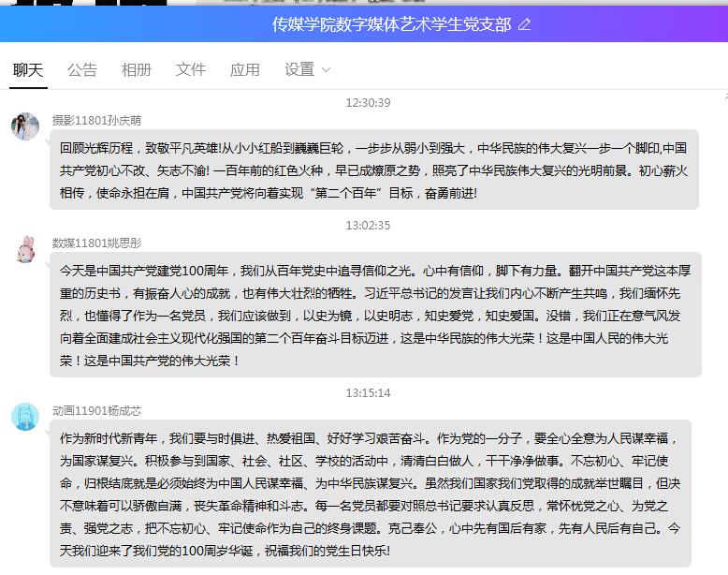This screenshot has width=728, height=575.
Task: Click 姚思彤's rabbit avatar picture
Action: [25, 249]
